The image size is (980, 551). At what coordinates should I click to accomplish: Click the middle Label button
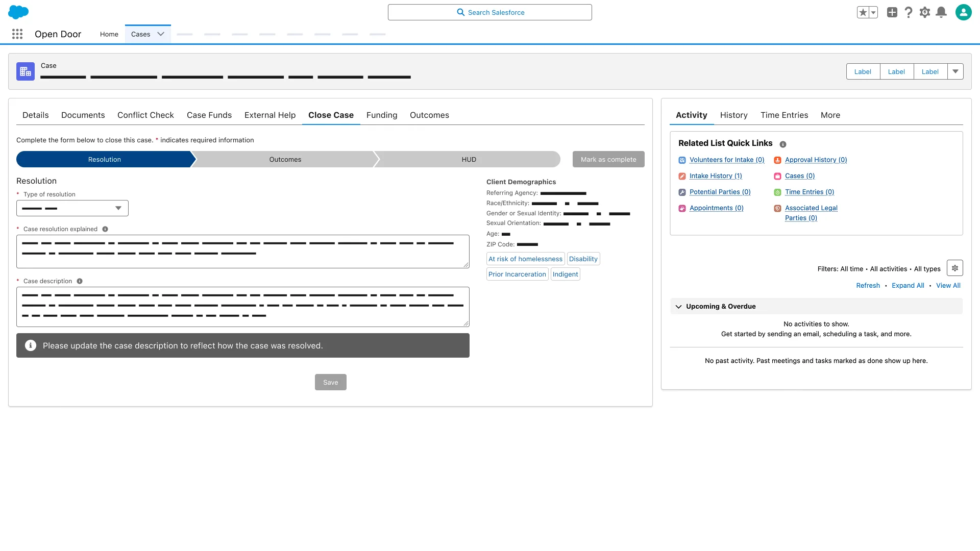click(896, 71)
